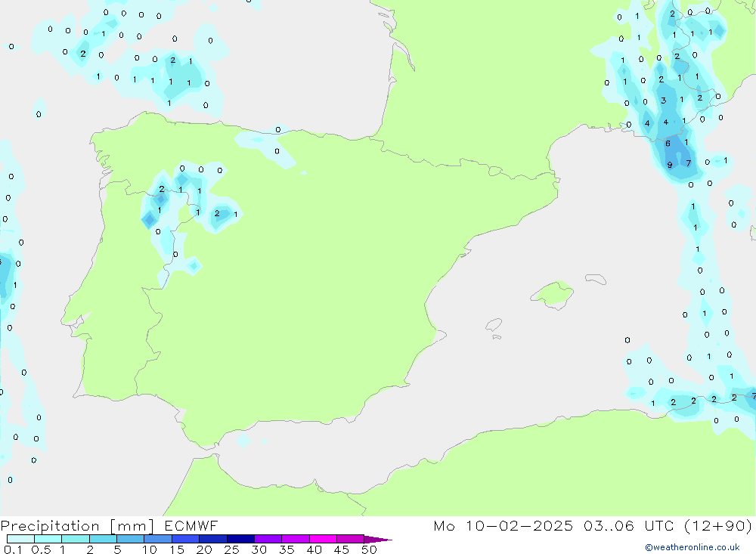The image size is (756, 554).
Task: Pick the 15–20 mm legend swatch
Action: [x=185, y=539]
